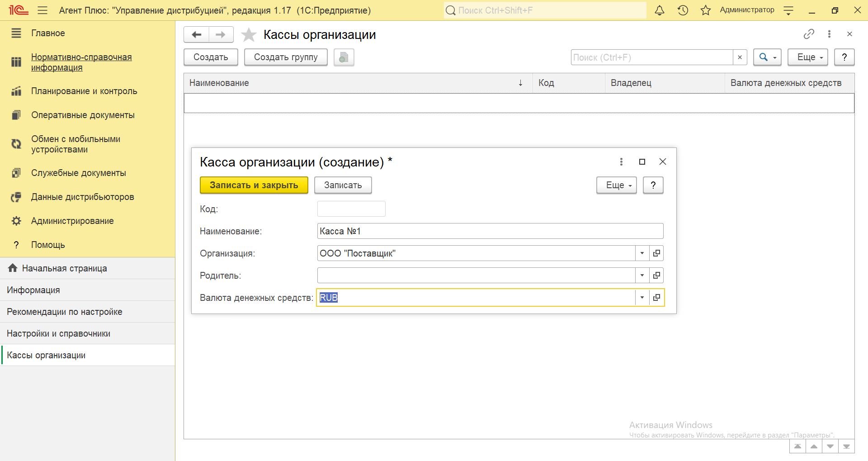Copy link with chain icon
Screen dimensions: 868x461
click(x=809, y=34)
